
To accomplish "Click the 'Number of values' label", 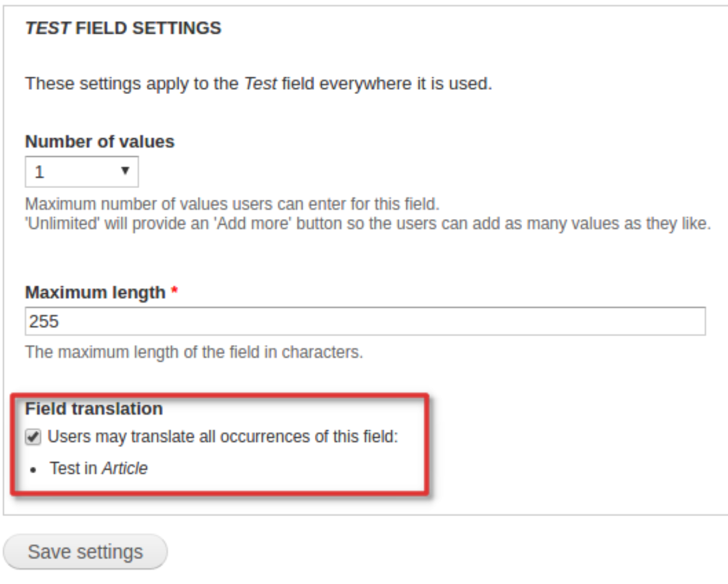I will click(x=100, y=141).
